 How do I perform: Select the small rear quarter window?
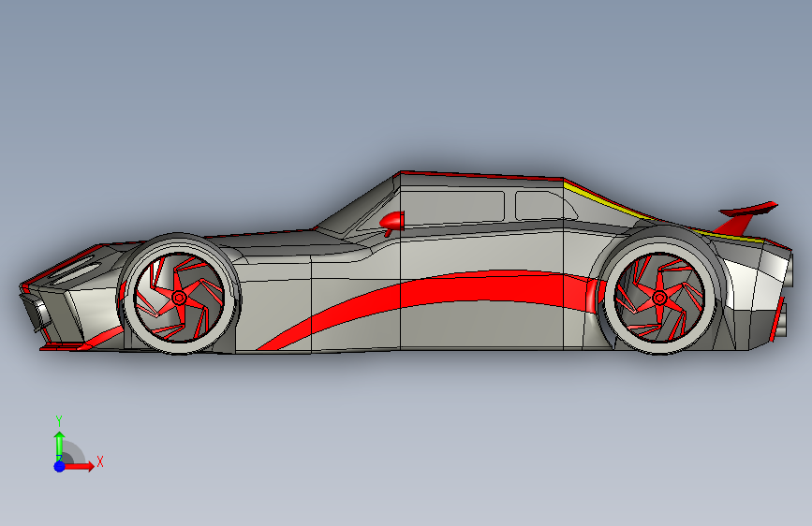point(544,206)
